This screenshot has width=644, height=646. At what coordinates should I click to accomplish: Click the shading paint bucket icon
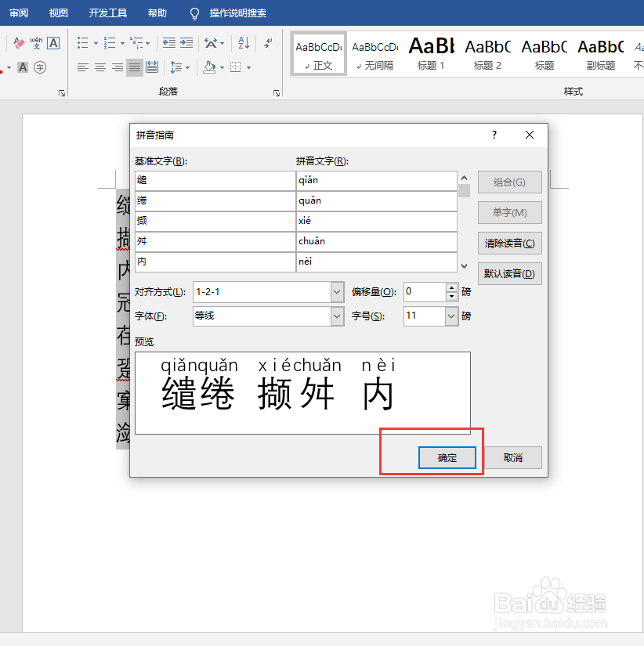click(208, 67)
